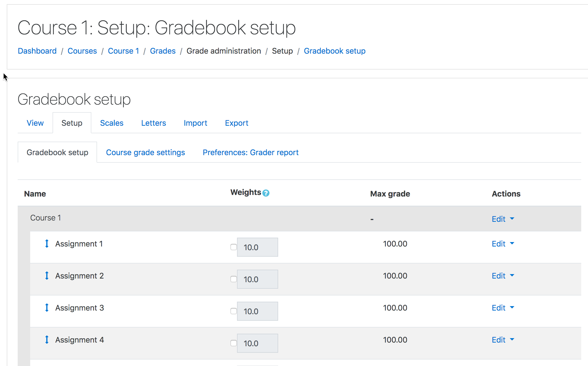Click the Assignment 4 name text
Screen dimensions: 588x366
tap(80, 340)
